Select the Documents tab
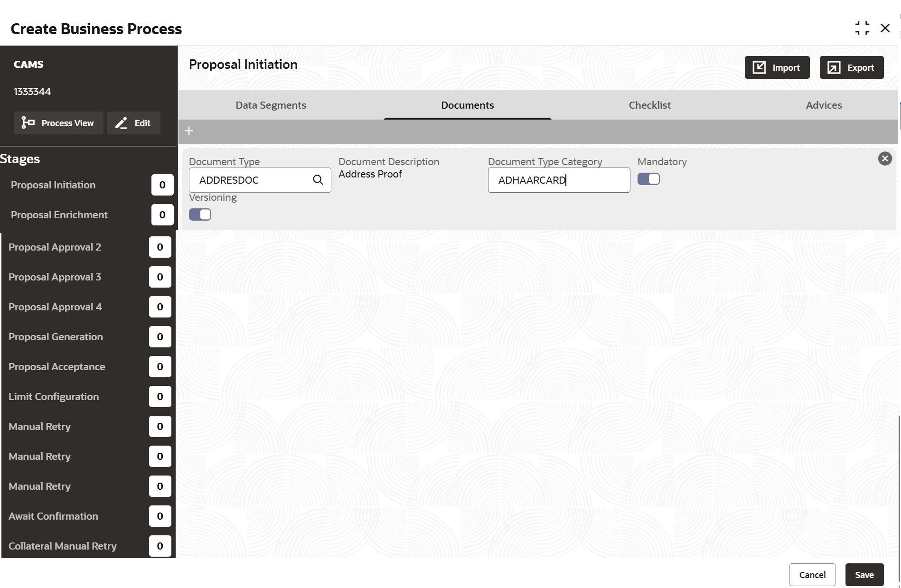 point(468,105)
